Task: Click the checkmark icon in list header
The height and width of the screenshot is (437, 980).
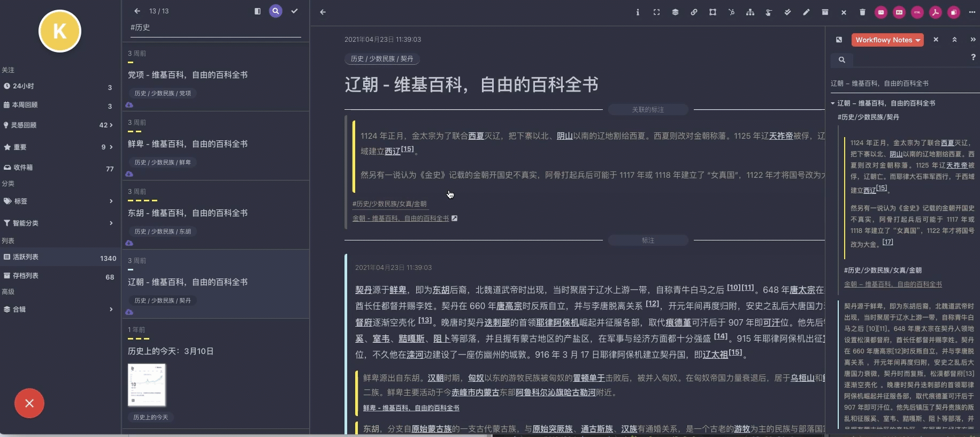Action: coord(294,11)
